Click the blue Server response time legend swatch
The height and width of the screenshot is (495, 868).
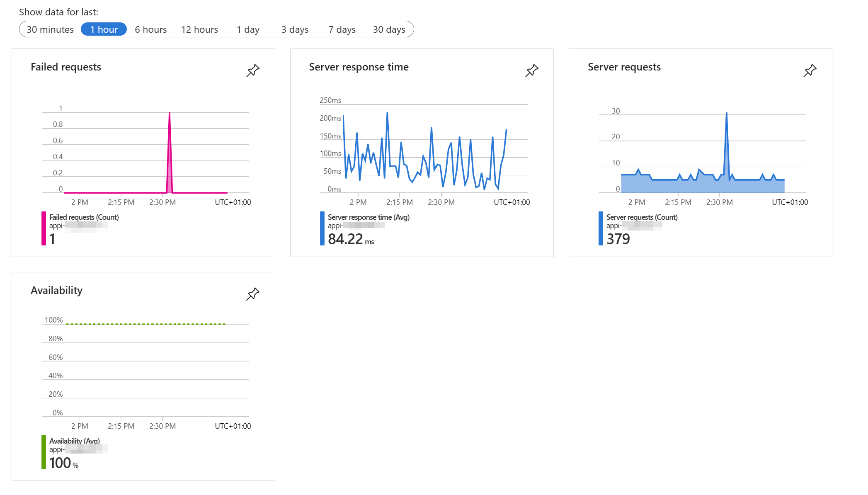322,228
